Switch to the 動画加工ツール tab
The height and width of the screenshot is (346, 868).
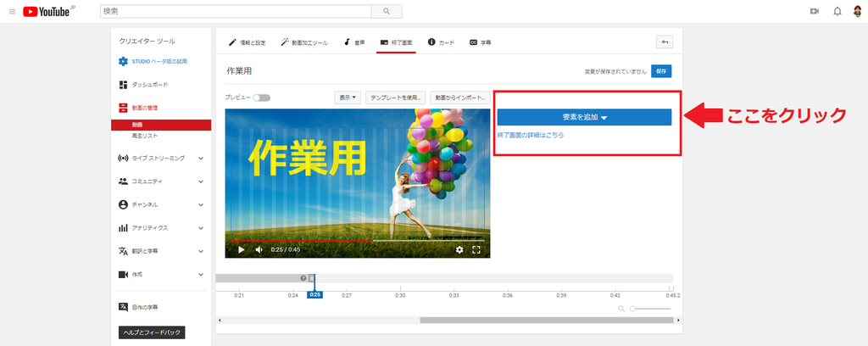304,42
